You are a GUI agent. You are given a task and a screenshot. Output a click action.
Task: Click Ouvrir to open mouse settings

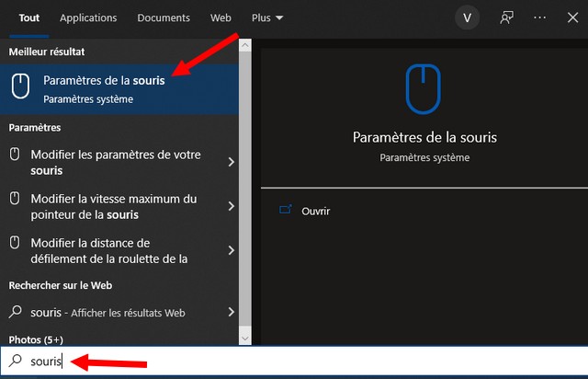315,211
